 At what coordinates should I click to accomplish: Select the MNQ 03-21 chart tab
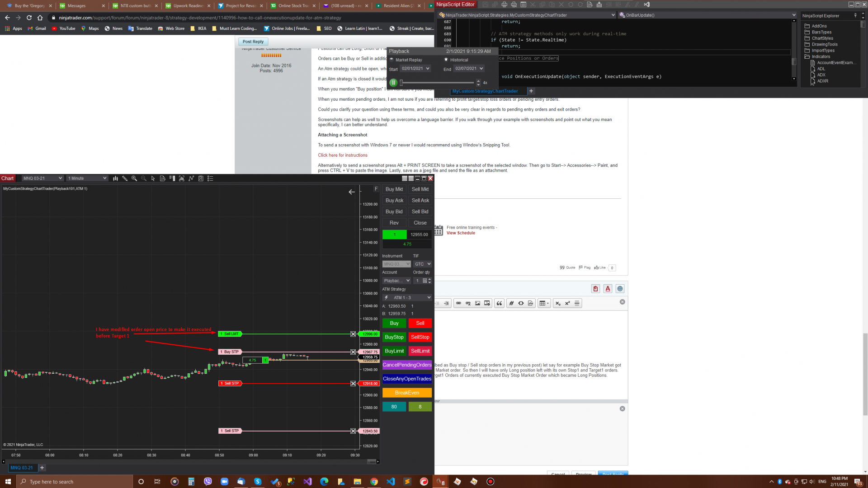(x=22, y=468)
